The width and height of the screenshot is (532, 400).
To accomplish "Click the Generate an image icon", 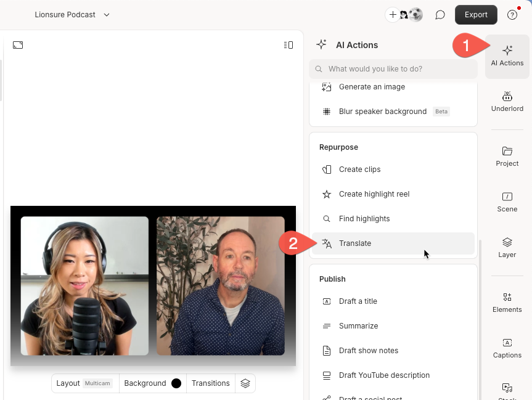I will tap(326, 87).
